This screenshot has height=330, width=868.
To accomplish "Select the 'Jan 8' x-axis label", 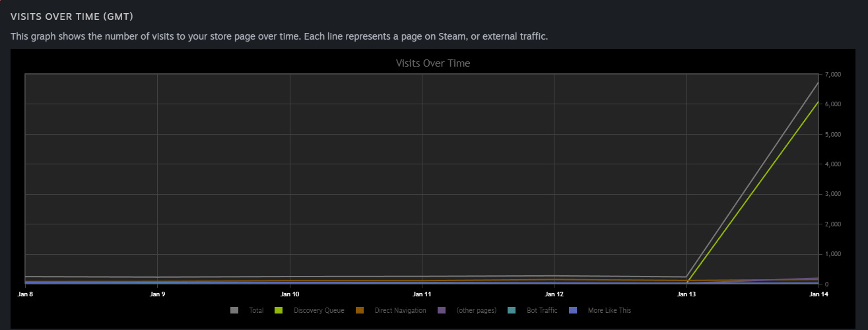I will [x=25, y=294].
